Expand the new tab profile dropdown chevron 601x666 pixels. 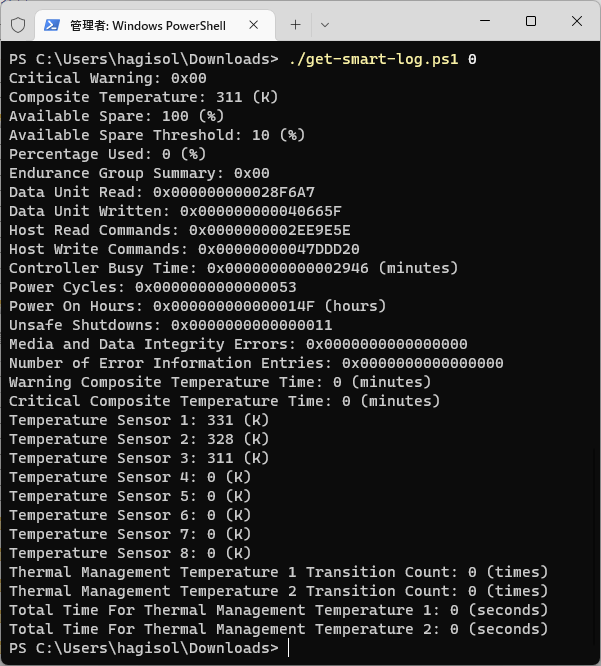[325, 25]
